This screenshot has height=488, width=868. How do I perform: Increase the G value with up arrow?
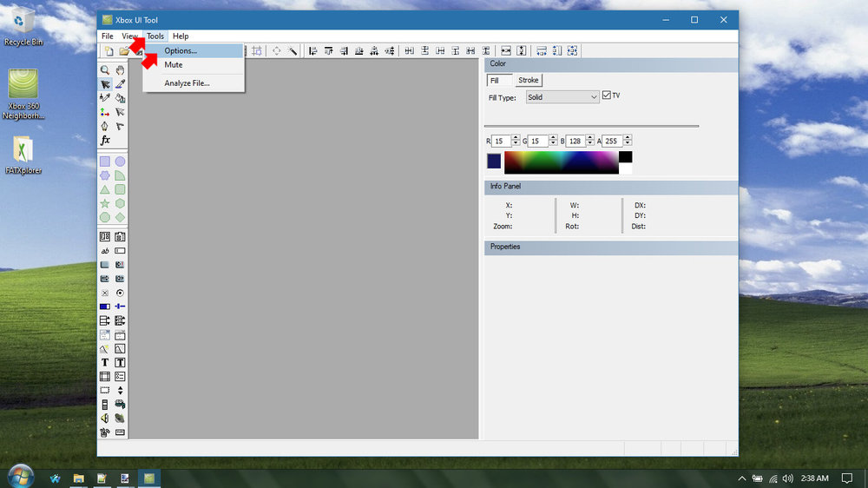(x=552, y=138)
